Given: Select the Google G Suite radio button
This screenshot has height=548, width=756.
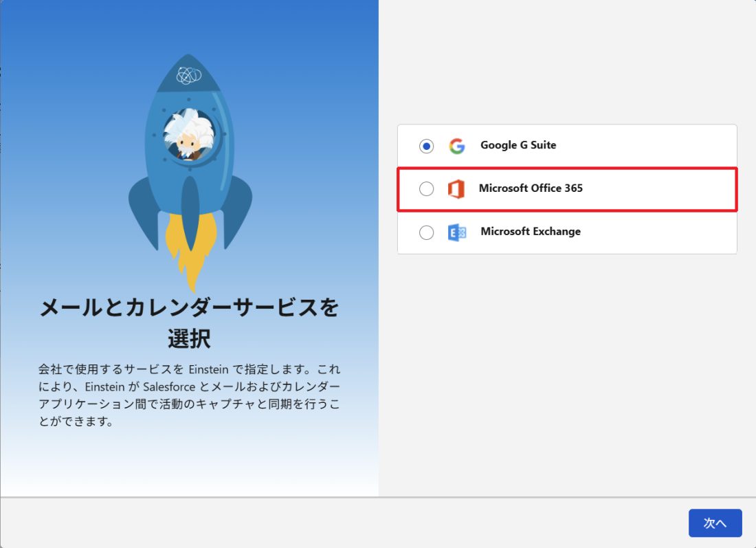Looking at the screenshot, I should coord(426,146).
